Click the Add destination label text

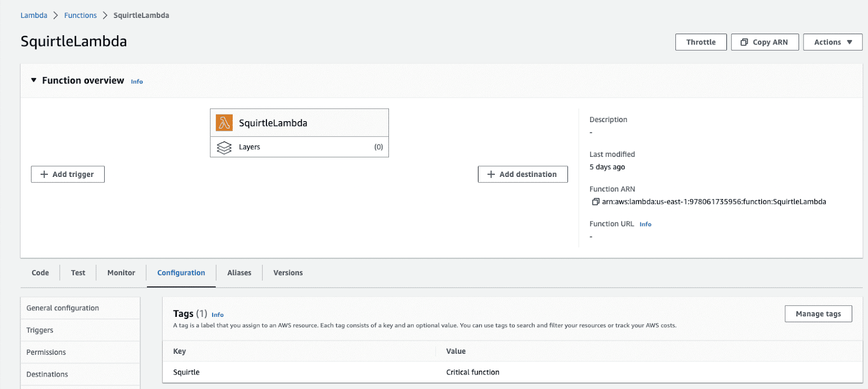point(528,174)
